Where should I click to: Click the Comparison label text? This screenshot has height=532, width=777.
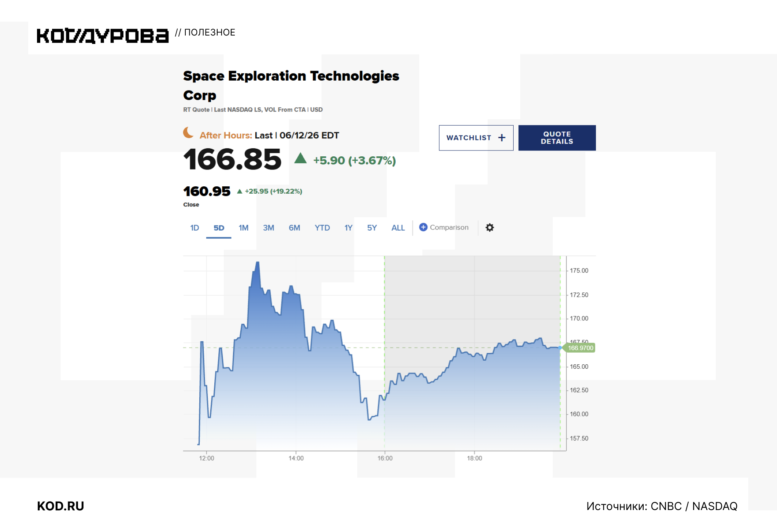[x=449, y=227]
